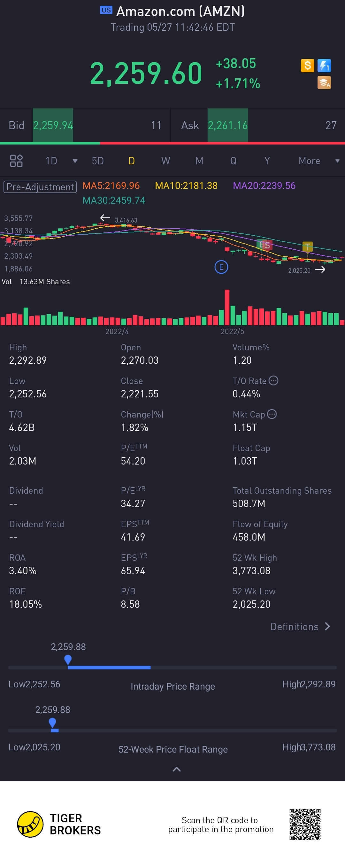Tap the Scan the QR code promotion text
Screen dimensions: 345x868
[221, 825]
